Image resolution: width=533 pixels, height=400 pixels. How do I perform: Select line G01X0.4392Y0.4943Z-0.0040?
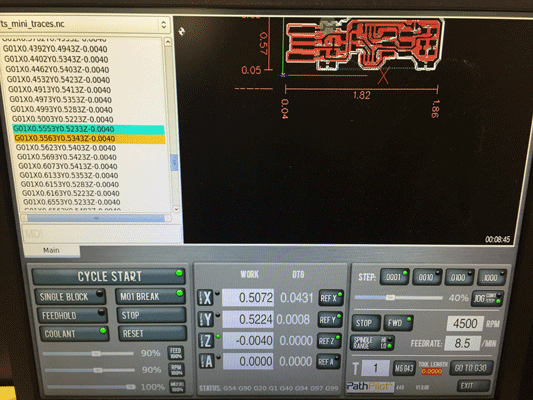coord(55,49)
